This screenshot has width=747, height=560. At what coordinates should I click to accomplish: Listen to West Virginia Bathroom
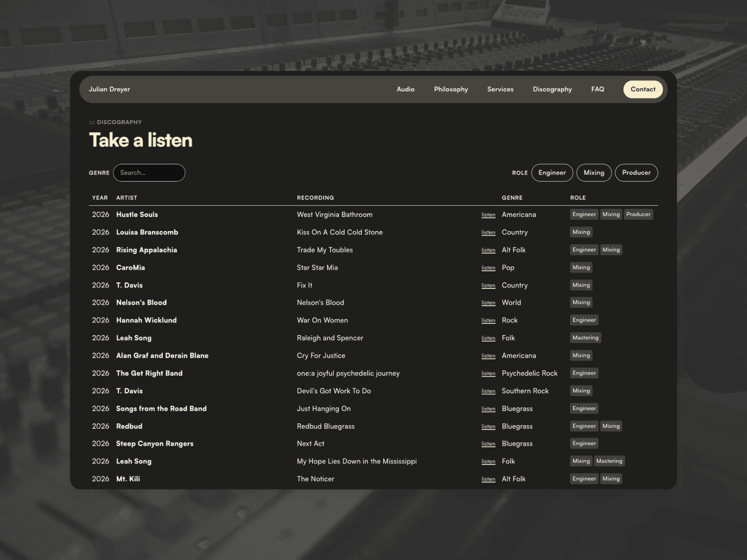coord(488,215)
